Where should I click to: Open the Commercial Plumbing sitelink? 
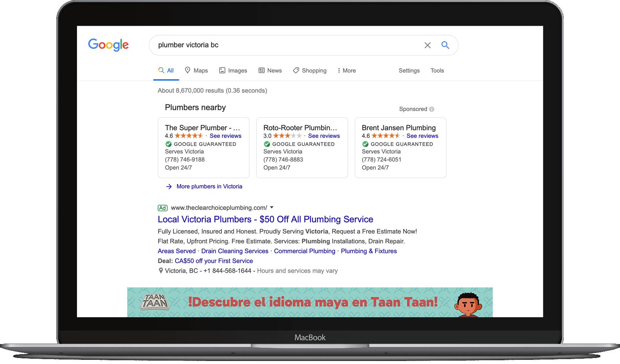305,251
